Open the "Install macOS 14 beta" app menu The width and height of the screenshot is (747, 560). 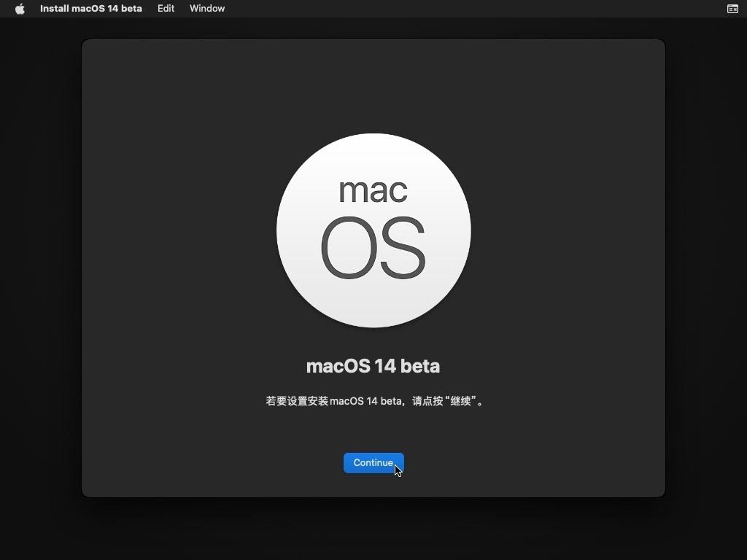pos(90,8)
